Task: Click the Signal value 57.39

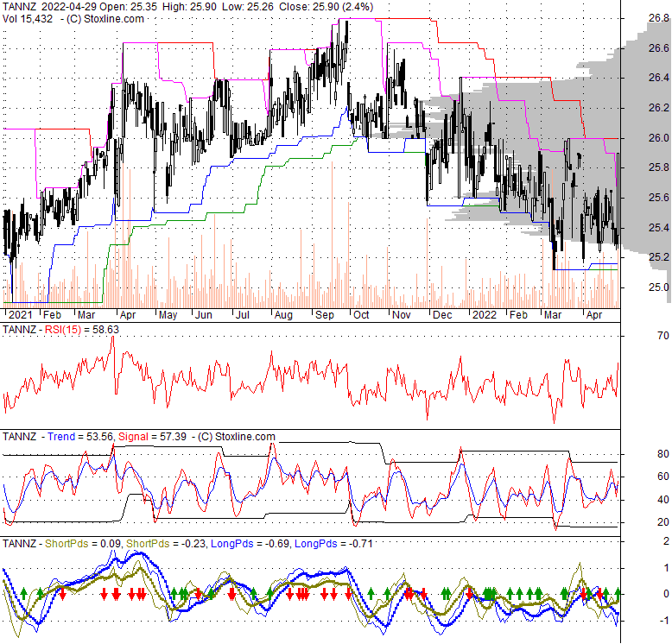Action: (x=173, y=437)
